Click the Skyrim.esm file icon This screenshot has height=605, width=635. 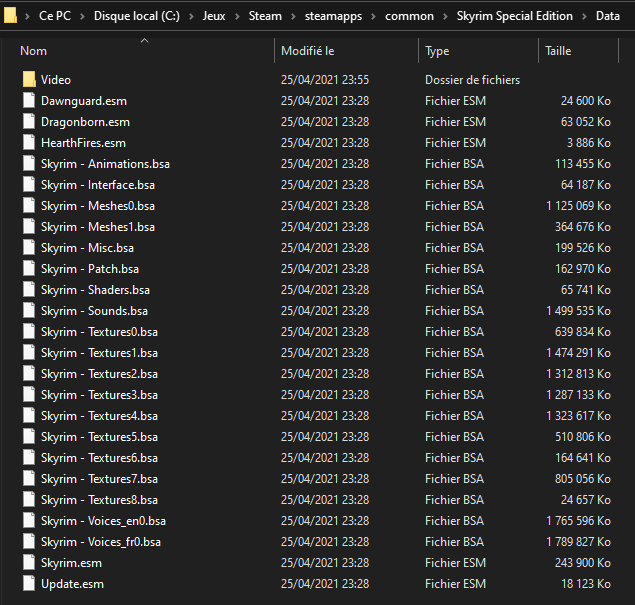point(29,563)
